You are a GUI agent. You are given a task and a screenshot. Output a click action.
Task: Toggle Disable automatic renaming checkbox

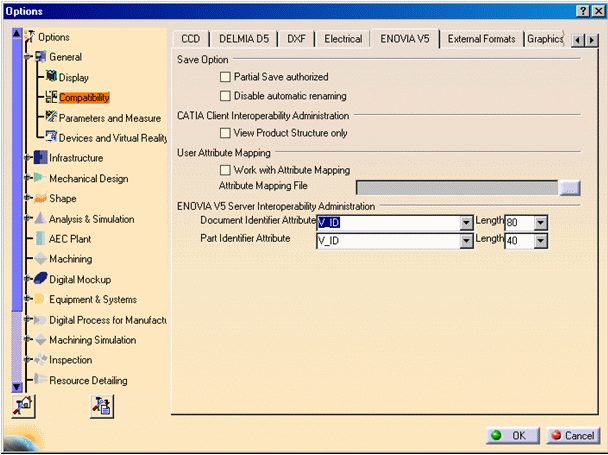click(225, 96)
